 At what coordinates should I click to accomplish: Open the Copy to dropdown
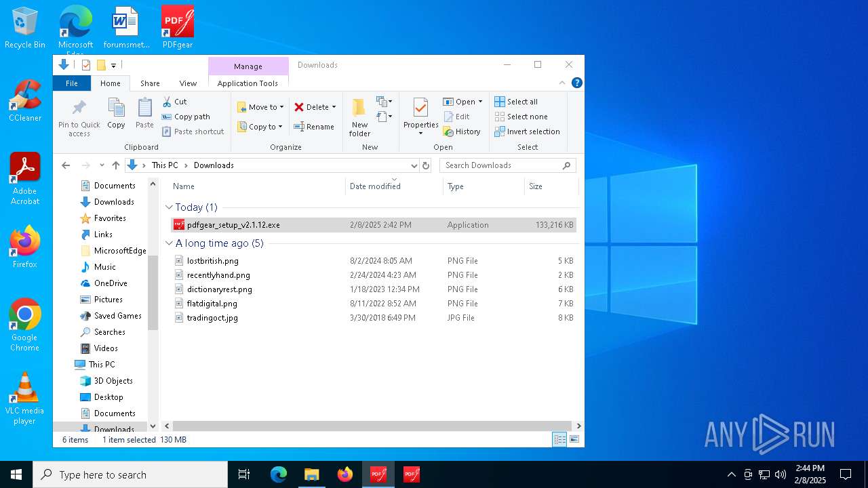click(260, 127)
